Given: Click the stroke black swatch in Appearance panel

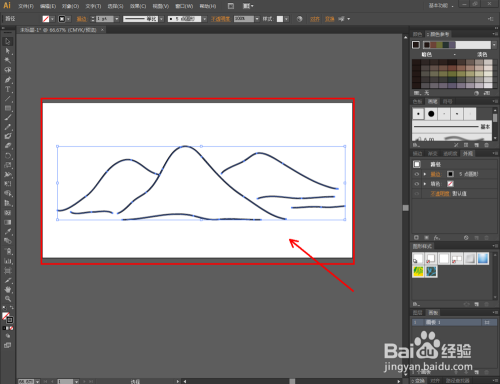Looking at the screenshot, I should click(450, 174).
